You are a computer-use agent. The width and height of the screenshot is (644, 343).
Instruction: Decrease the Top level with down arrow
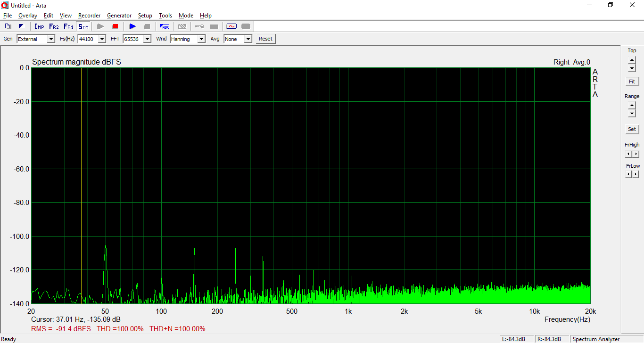pos(632,68)
